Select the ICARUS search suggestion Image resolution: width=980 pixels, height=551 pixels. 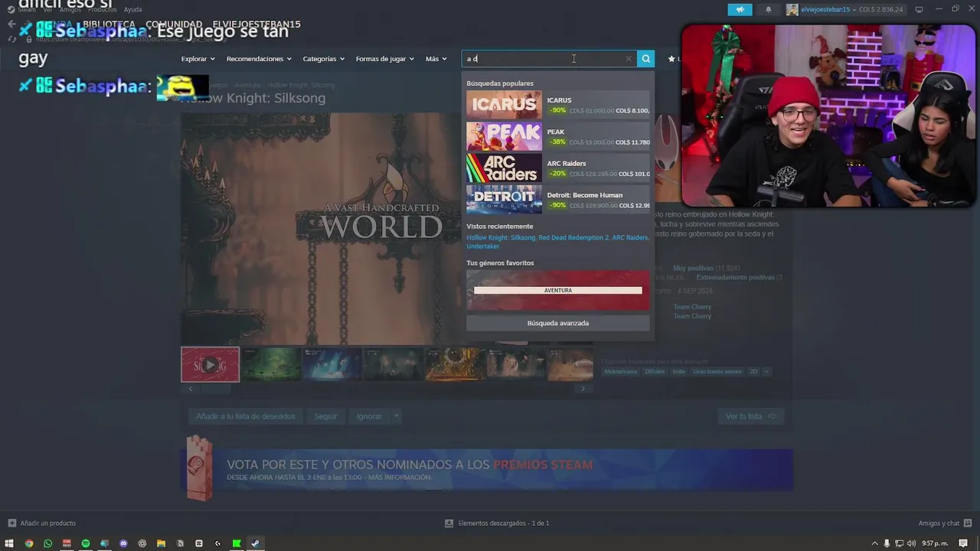pos(558,105)
